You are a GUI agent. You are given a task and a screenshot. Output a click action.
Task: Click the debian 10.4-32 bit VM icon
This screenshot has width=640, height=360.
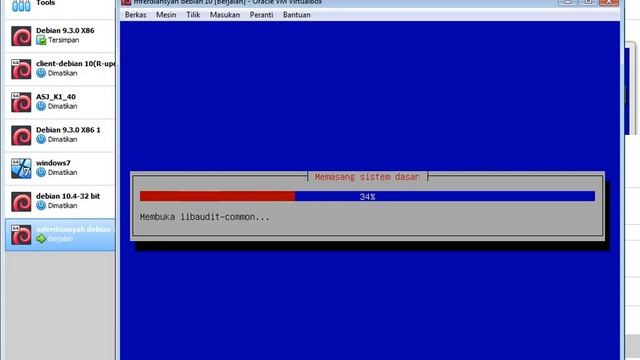[21, 202]
